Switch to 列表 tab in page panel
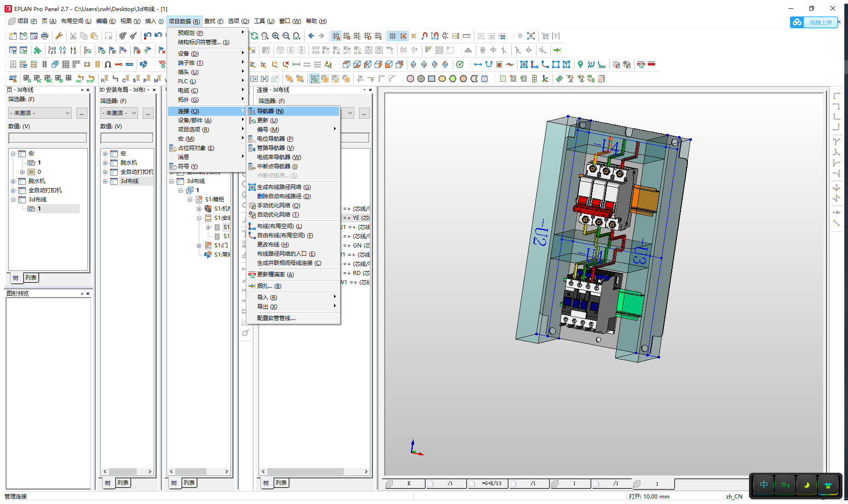This screenshot has height=504, width=848. coord(31,278)
